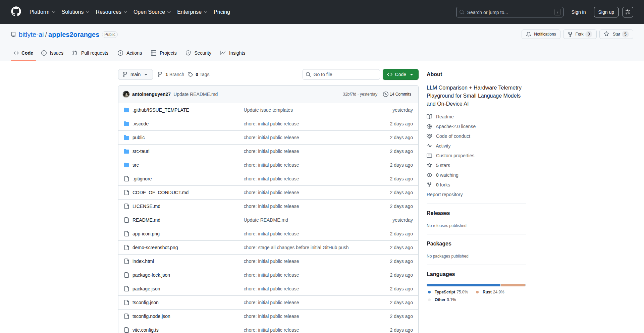
Task: Open the .github/ISSUE_TEMPLATE folder
Action: click(x=161, y=110)
